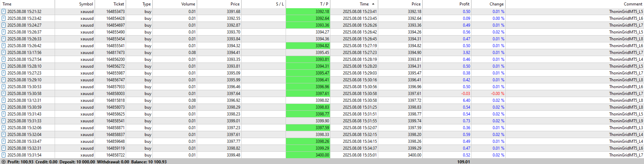Select the green T/P cell showing 3392.18
Screen dimensions: 644x164
(x=308, y=12)
